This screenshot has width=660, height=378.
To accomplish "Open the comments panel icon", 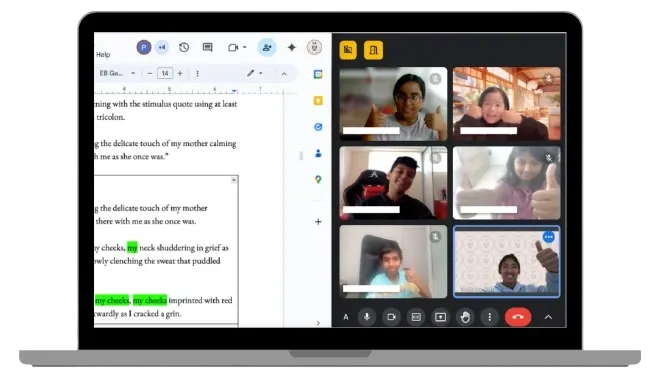I will (208, 48).
